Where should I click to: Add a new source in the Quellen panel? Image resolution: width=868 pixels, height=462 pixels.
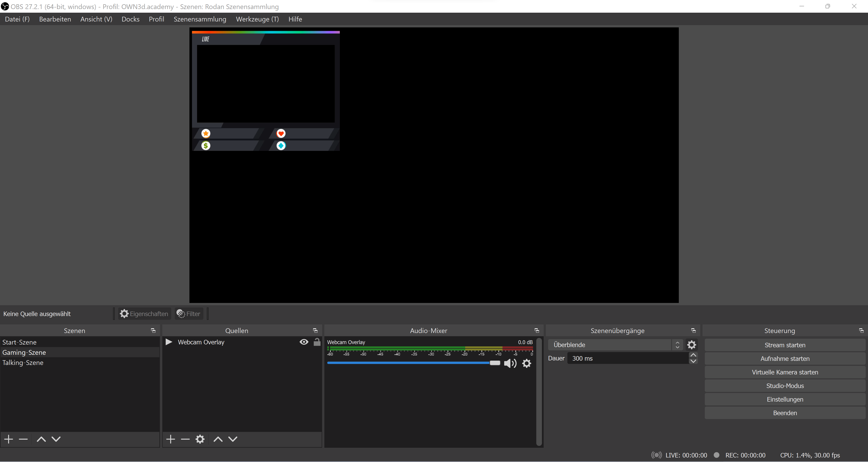click(170, 439)
